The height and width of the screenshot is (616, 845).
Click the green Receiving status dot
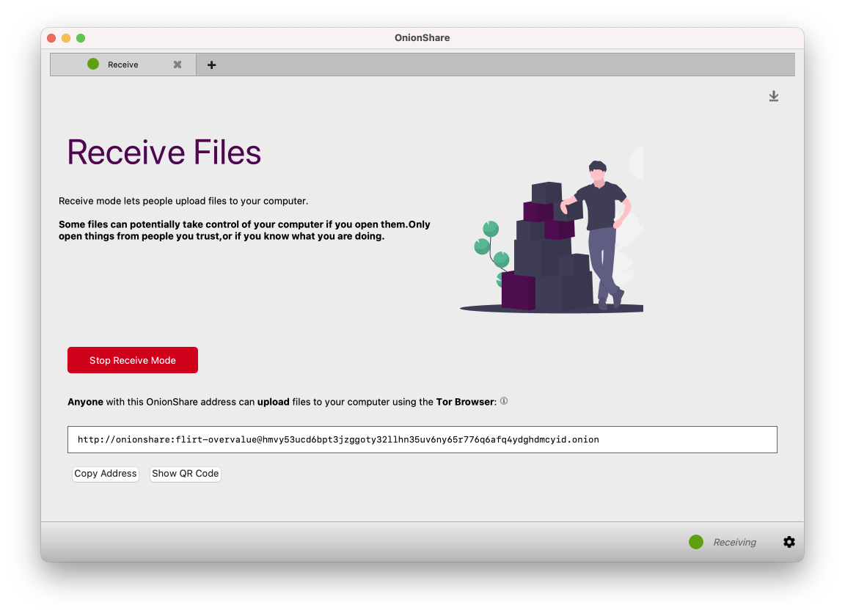[695, 542]
